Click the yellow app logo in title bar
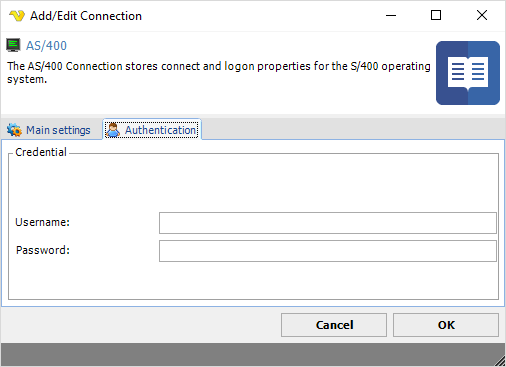 click(17, 15)
